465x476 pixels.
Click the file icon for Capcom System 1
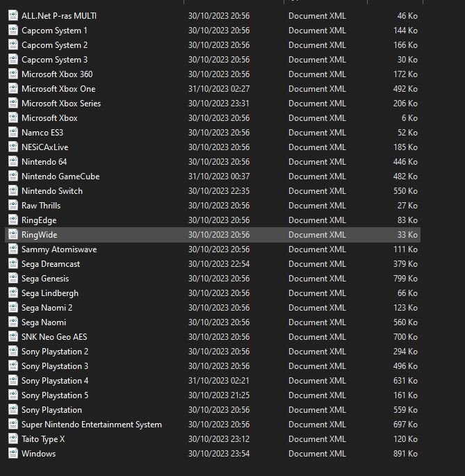click(x=13, y=30)
